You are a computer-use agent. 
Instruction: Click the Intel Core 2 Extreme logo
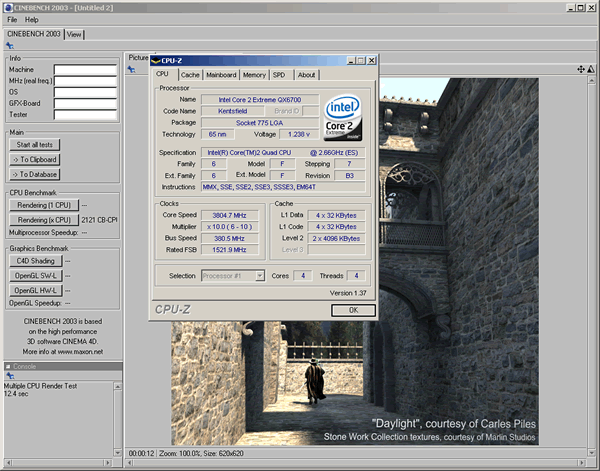pyautogui.click(x=343, y=117)
